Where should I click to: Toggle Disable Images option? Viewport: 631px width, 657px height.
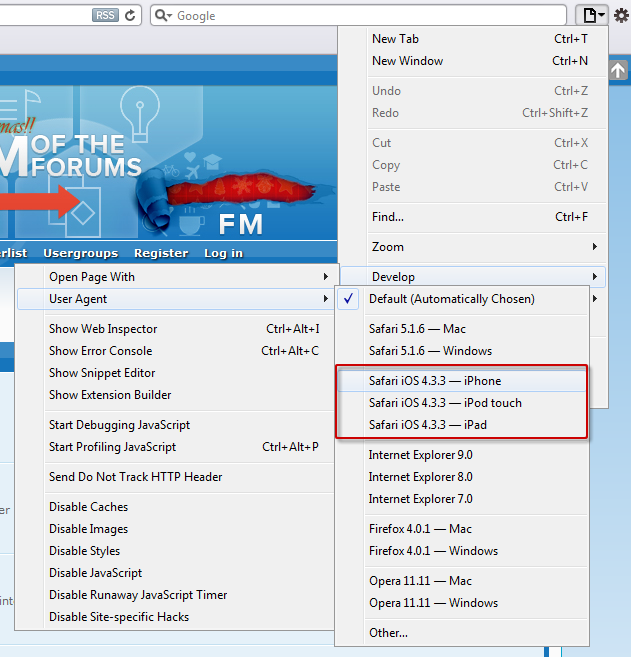pos(176,529)
